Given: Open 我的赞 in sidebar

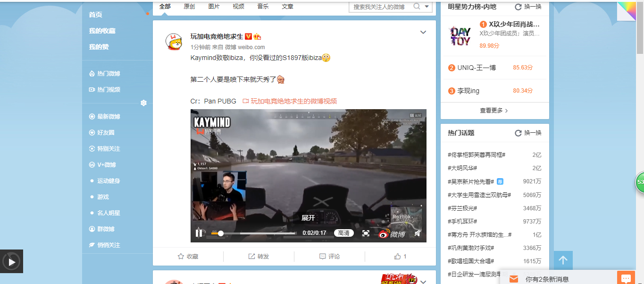Looking at the screenshot, I should 99,47.
